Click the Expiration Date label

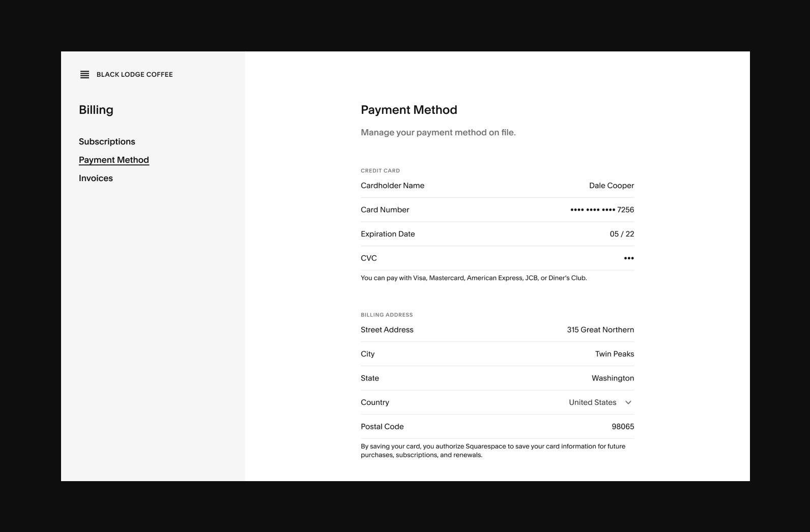[388, 234]
